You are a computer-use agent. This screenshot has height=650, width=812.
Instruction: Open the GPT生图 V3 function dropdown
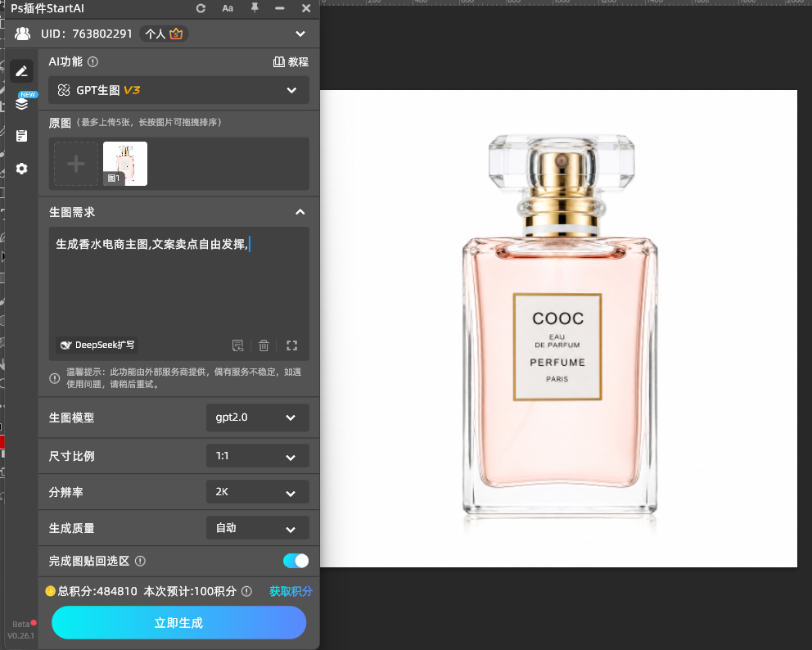point(178,90)
